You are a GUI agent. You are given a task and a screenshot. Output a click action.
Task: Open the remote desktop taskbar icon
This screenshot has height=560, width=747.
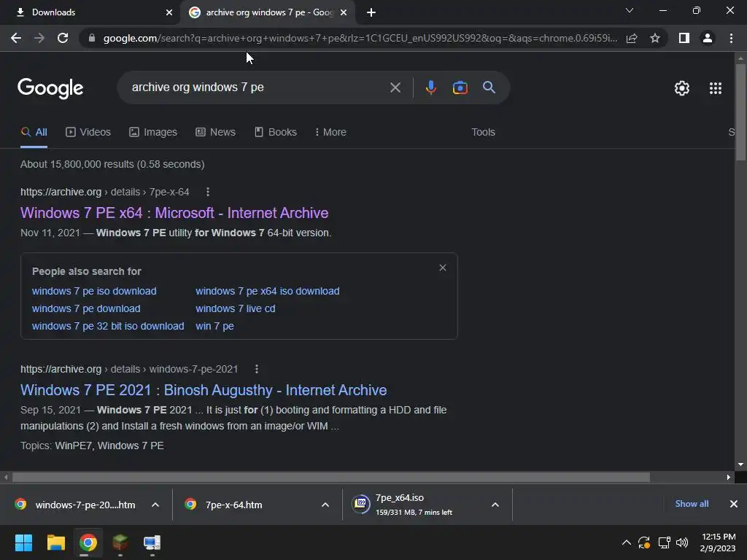[x=152, y=542]
